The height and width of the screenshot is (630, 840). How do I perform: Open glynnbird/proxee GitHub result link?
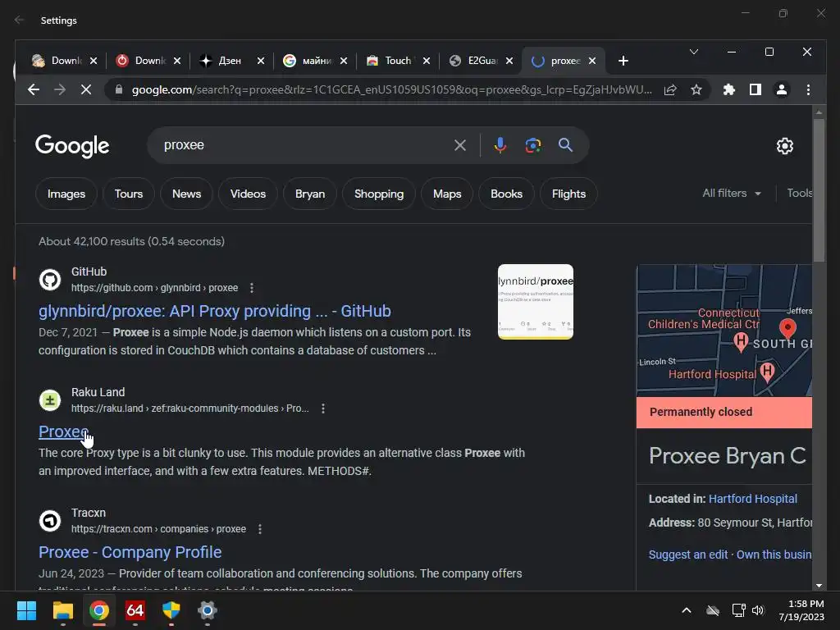pos(215,311)
